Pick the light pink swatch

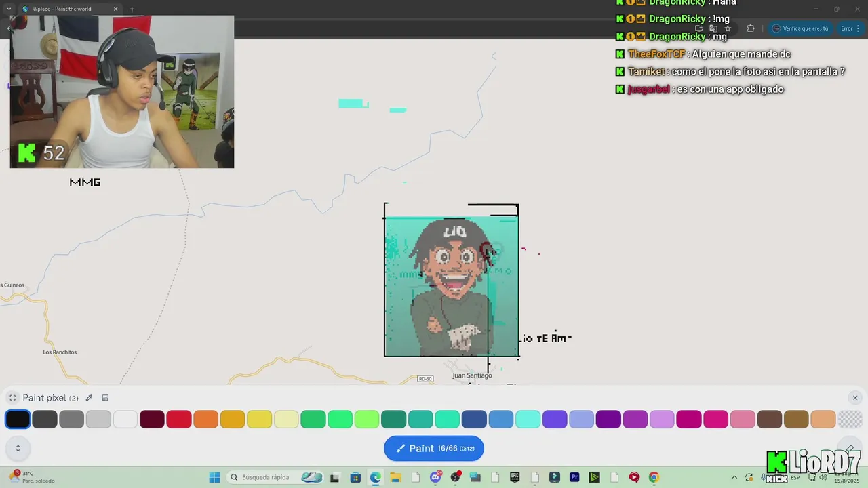tap(743, 420)
